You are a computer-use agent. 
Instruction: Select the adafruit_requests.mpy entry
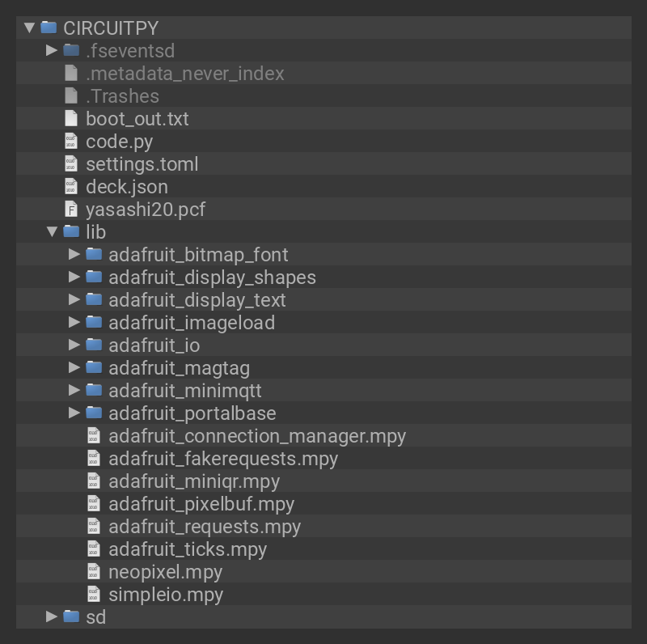coord(205,527)
